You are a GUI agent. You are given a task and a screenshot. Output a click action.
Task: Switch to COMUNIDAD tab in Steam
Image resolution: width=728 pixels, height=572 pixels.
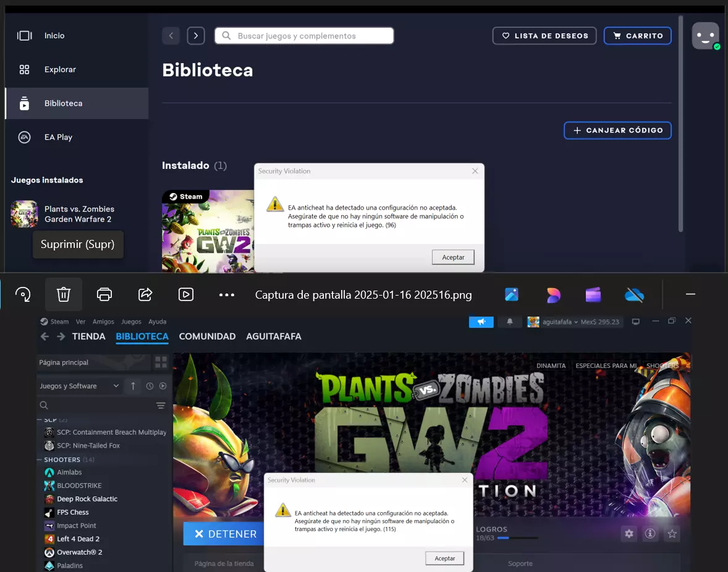207,336
